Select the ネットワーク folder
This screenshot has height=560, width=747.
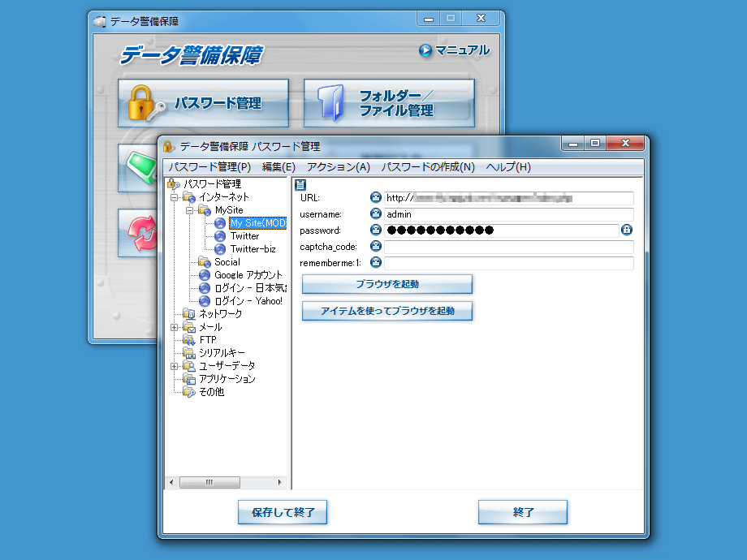click(x=221, y=314)
